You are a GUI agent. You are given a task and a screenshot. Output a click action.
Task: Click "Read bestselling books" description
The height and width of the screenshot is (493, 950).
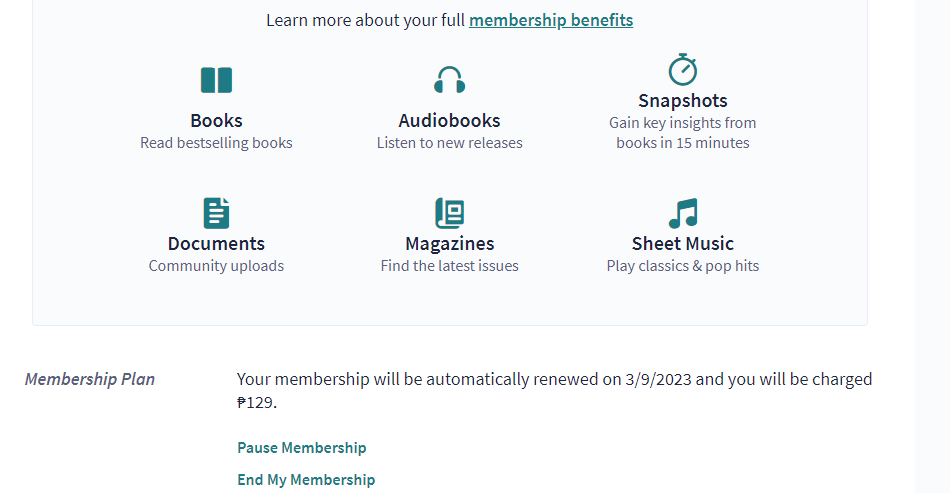pos(216,143)
